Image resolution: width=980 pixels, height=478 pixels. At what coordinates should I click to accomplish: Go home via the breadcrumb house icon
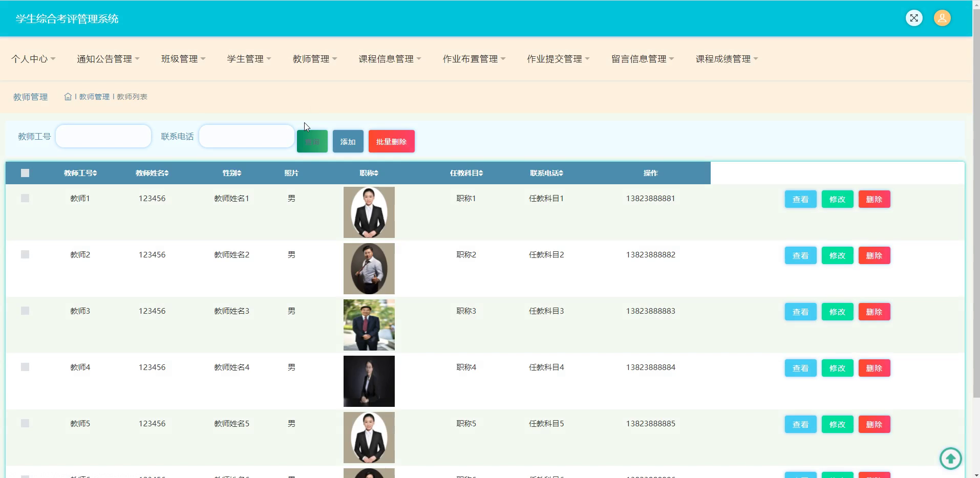68,96
